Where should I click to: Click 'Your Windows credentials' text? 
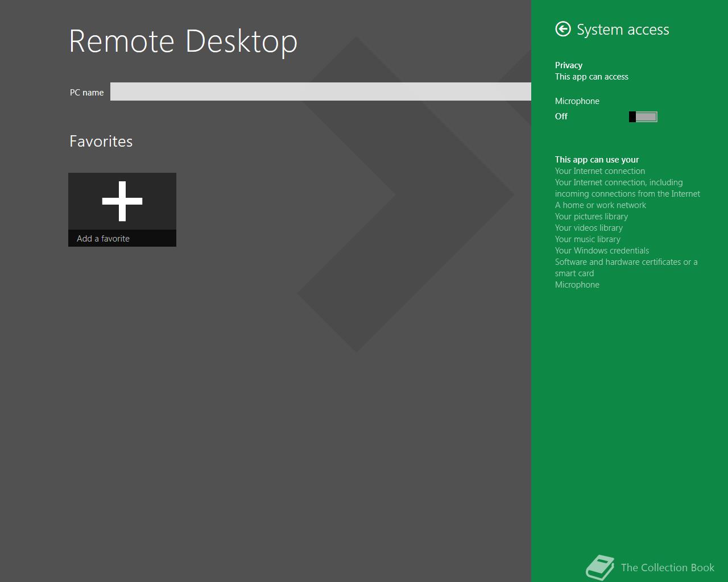(602, 251)
